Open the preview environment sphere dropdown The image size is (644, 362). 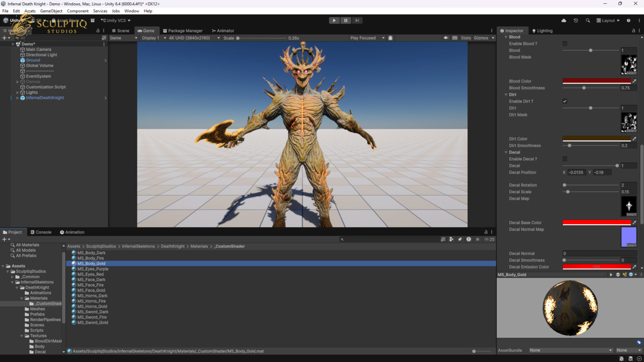[x=632, y=275]
